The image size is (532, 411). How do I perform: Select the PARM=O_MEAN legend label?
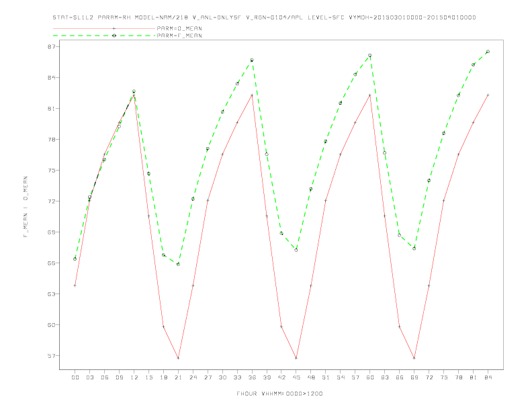click(x=179, y=28)
